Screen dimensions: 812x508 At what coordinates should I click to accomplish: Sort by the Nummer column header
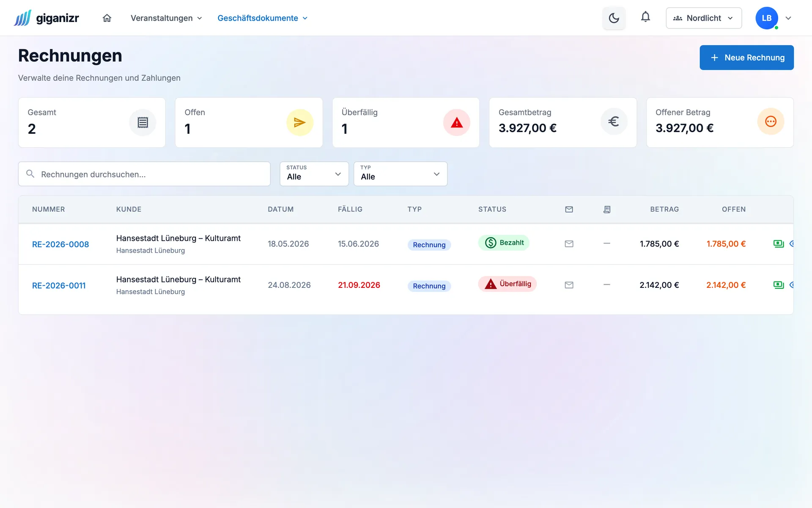[x=49, y=209]
